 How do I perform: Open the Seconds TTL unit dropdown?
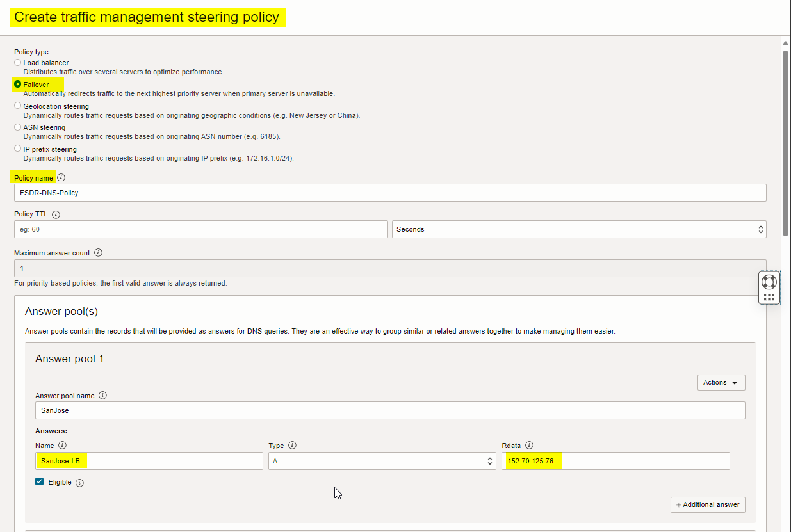pyautogui.click(x=579, y=229)
